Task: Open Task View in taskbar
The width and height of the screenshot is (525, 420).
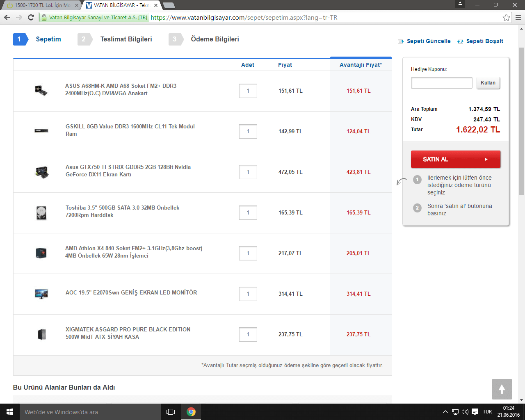Action: tap(171, 412)
